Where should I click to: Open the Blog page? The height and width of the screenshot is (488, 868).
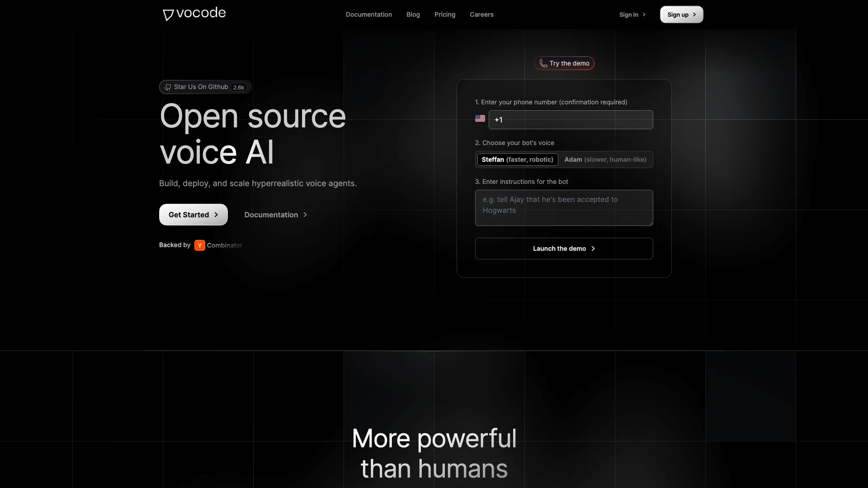click(x=413, y=14)
